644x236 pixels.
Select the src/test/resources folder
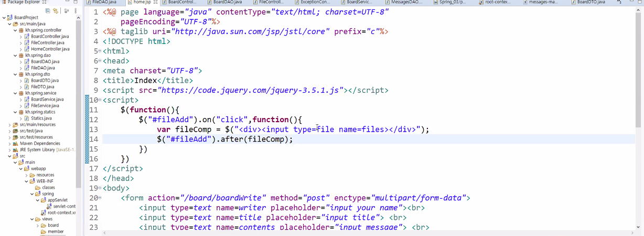point(36,137)
